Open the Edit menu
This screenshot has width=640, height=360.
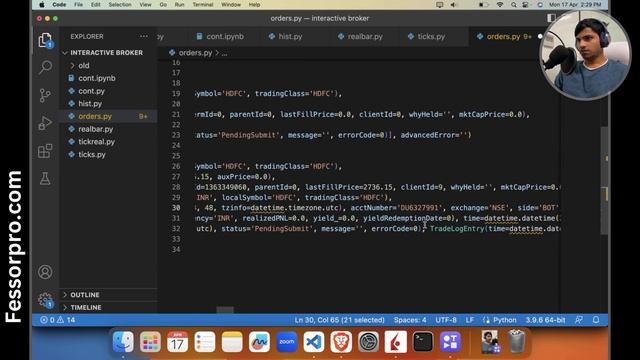tap(96, 4)
